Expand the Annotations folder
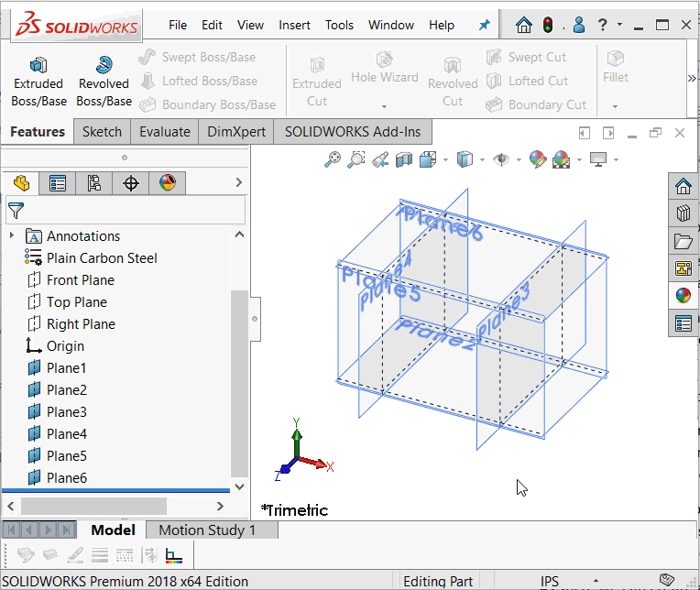The width and height of the screenshot is (700, 590). [x=12, y=236]
